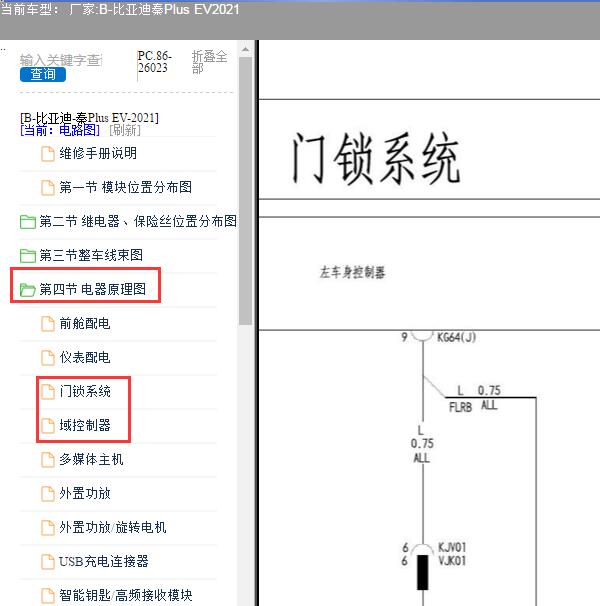
Task: Click file icon beside 前舱配电
Action: [48, 324]
